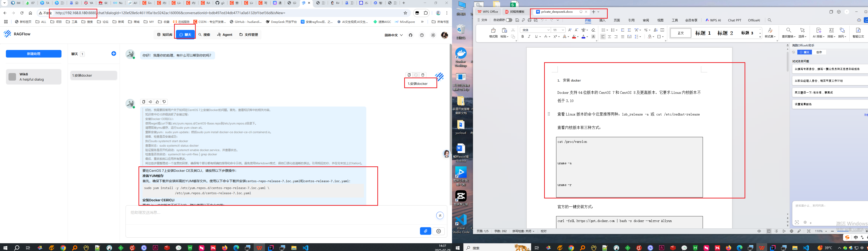This screenshot has height=251, width=868.
Task: Select the Wik6 assistant card
Action: point(34,77)
